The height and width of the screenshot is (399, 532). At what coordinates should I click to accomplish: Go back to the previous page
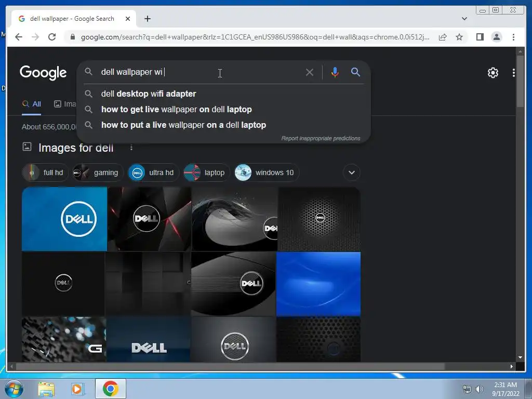[x=19, y=37]
